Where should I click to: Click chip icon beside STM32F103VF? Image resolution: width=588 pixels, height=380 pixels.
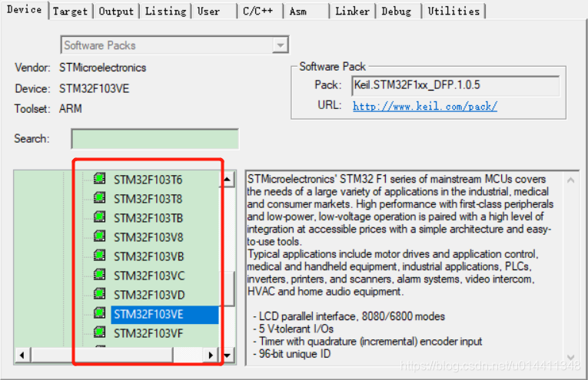point(99,332)
